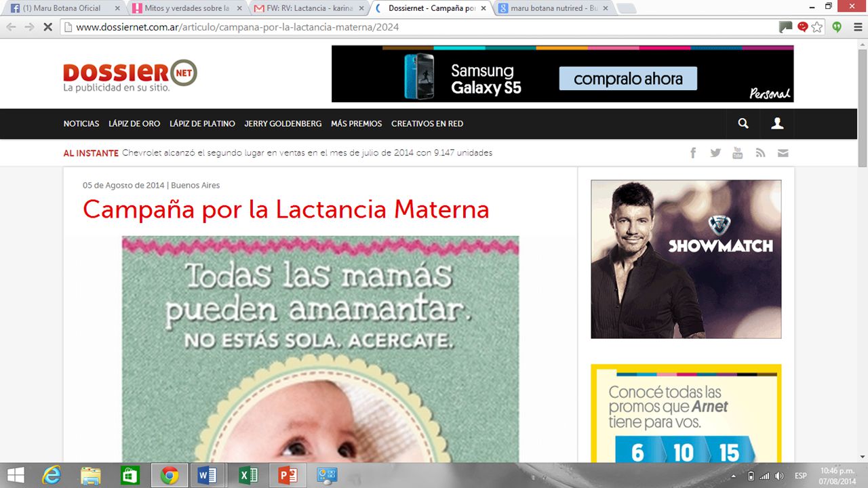Click the page vertical scrollbar thumb
This screenshot has width=868, height=488.
[862, 108]
